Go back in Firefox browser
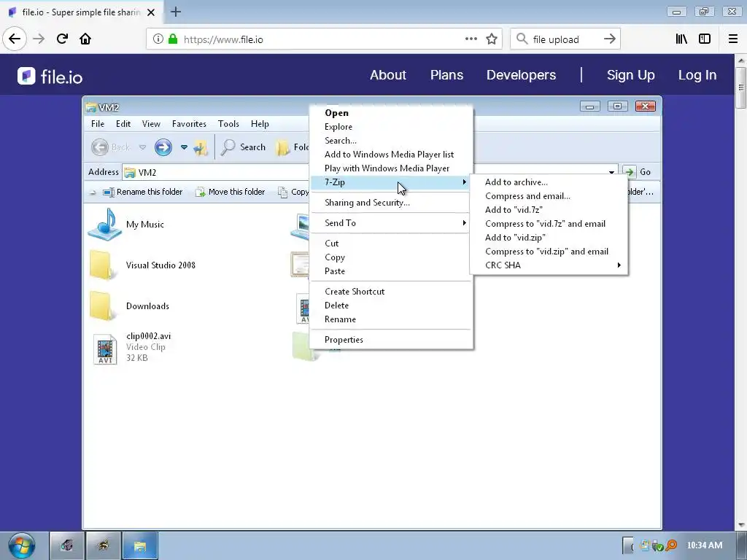The image size is (747, 560). 15,39
